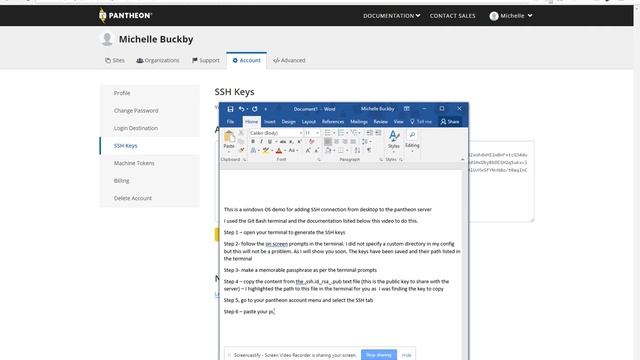
Task: Open the Font dialog launcher
Action: pyautogui.click(x=319, y=160)
